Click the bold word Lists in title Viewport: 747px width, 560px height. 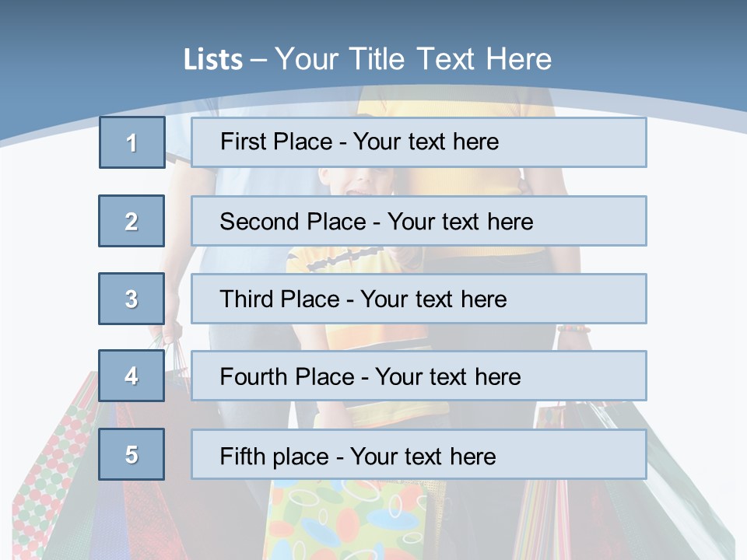pyautogui.click(x=213, y=60)
